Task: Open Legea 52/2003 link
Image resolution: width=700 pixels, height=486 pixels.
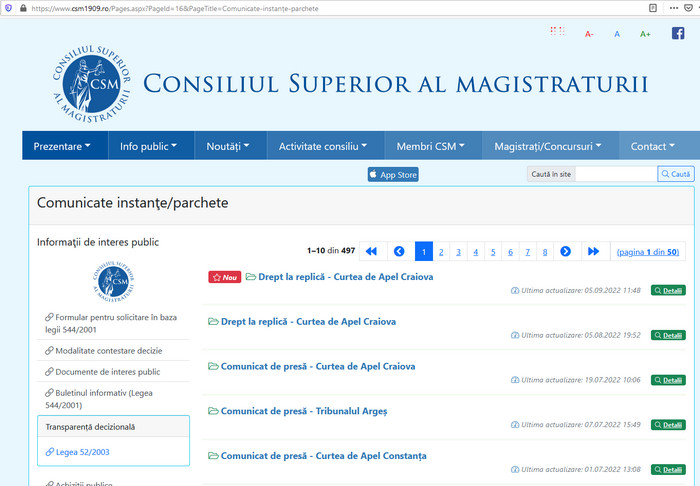Action: [78, 452]
